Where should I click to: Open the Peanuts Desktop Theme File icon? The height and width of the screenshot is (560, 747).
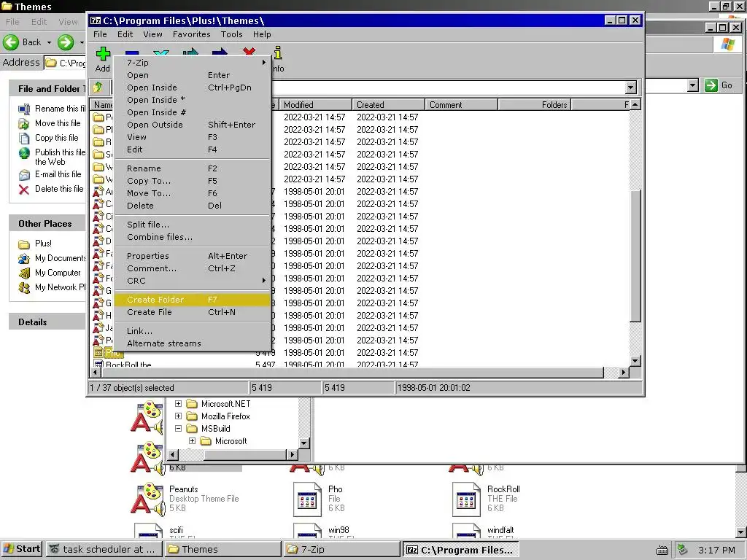(147, 498)
